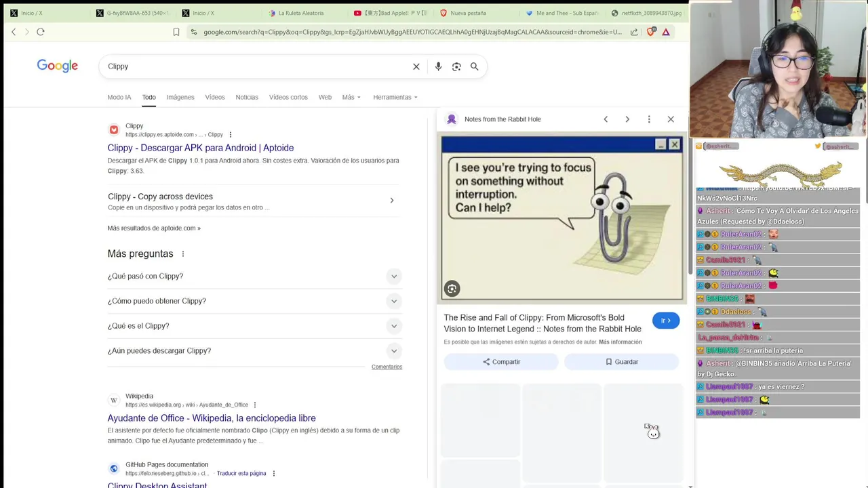The height and width of the screenshot is (488, 868).
Task: Switch to the Vídeos tab
Action: coord(215,97)
